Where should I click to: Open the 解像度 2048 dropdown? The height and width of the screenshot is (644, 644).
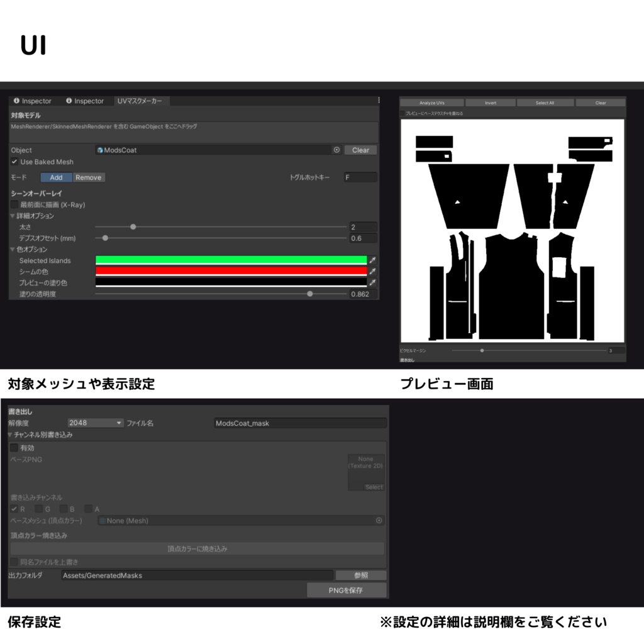[94, 423]
